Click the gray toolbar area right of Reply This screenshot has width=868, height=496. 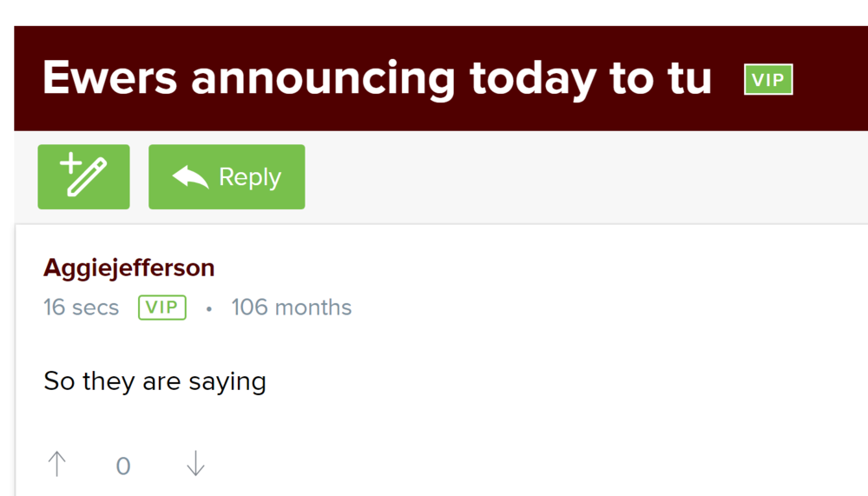click(x=582, y=177)
